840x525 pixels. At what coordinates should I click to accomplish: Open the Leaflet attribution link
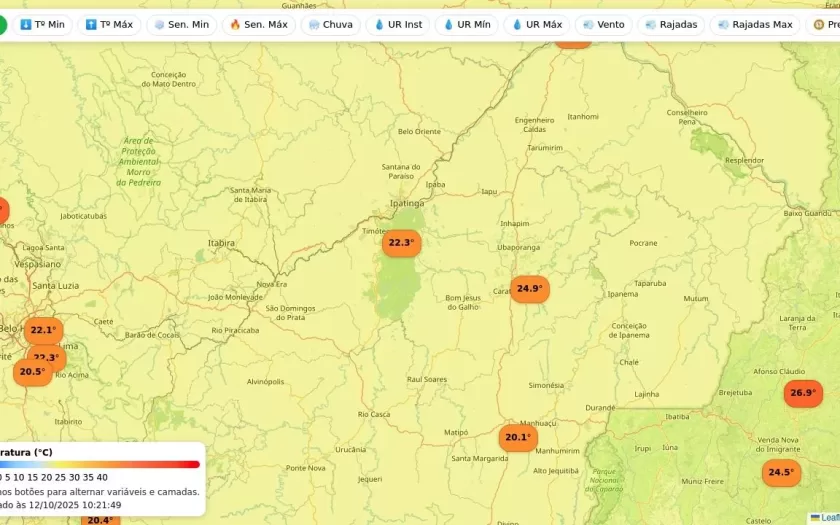click(x=828, y=518)
